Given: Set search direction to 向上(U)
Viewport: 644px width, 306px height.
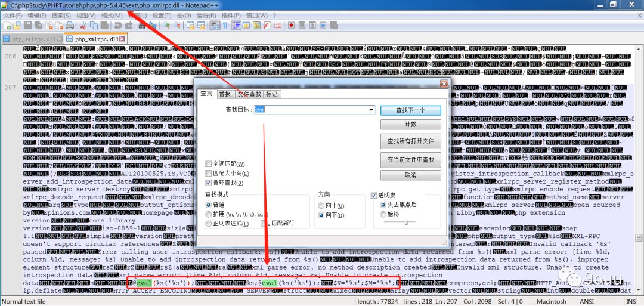Looking at the screenshot, I should point(331,205).
